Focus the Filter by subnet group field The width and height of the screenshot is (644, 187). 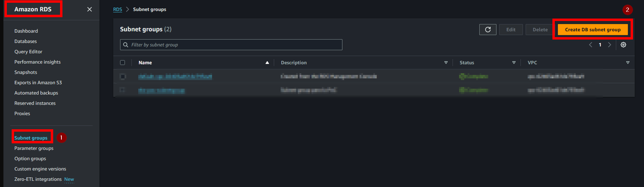coord(231,45)
